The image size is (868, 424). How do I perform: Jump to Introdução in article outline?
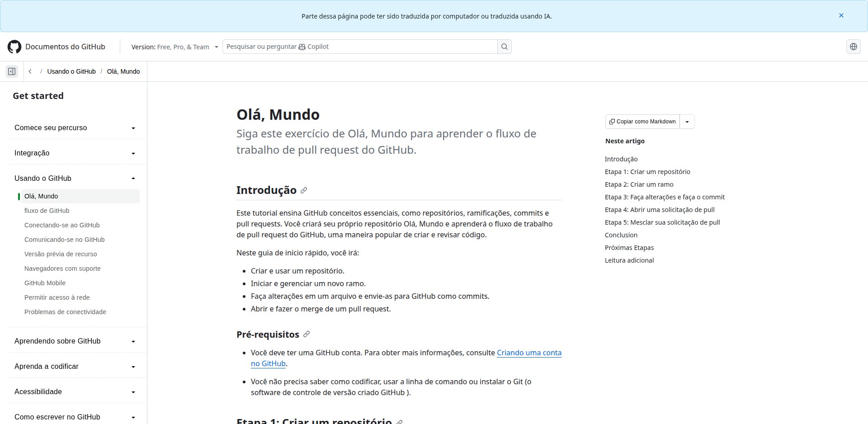pyautogui.click(x=621, y=159)
